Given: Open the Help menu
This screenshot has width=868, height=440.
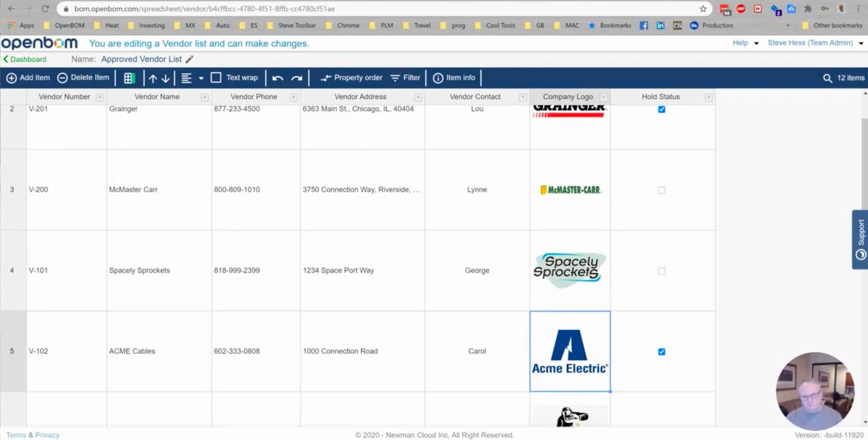Looking at the screenshot, I should 745,43.
